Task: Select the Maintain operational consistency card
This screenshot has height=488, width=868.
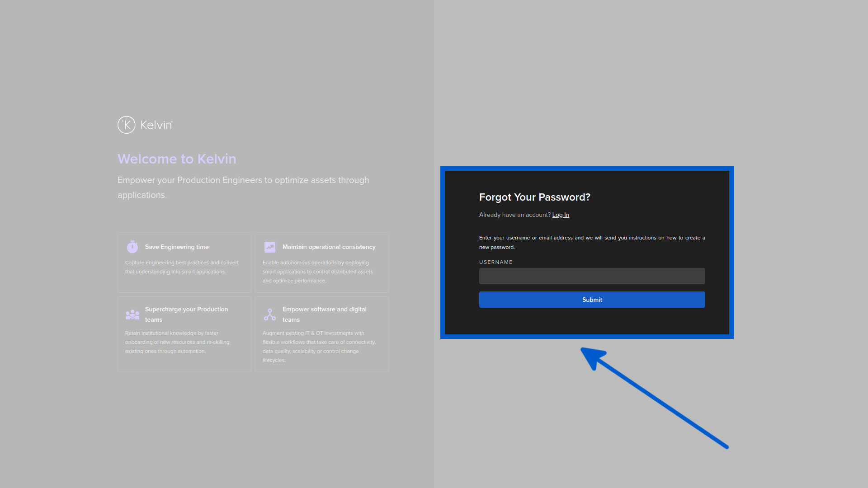Action: pyautogui.click(x=321, y=262)
